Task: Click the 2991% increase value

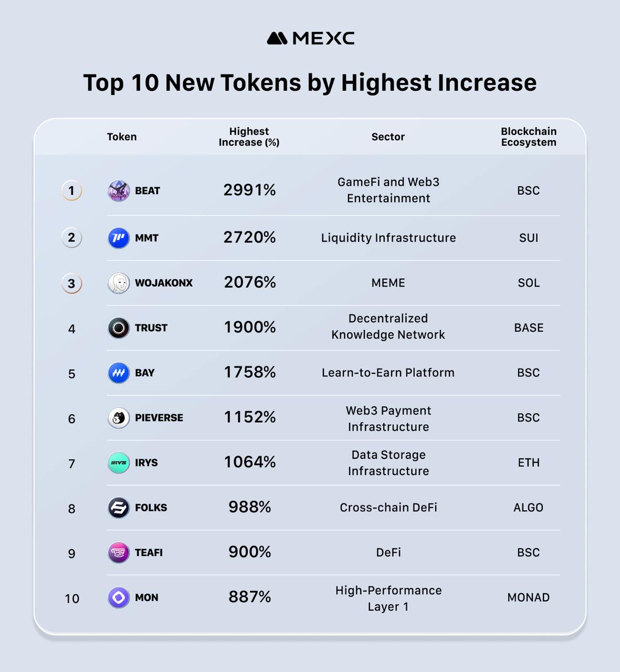Action: [x=249, y=190]
